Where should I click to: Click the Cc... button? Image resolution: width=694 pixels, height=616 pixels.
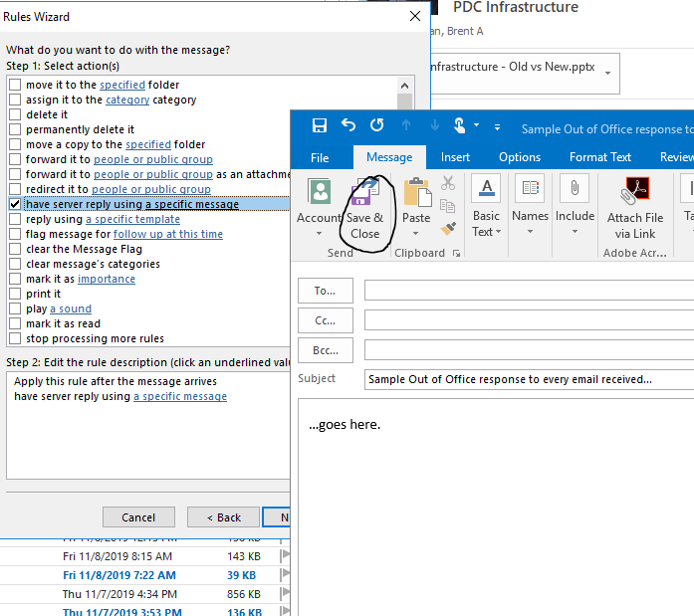(326, 320)
